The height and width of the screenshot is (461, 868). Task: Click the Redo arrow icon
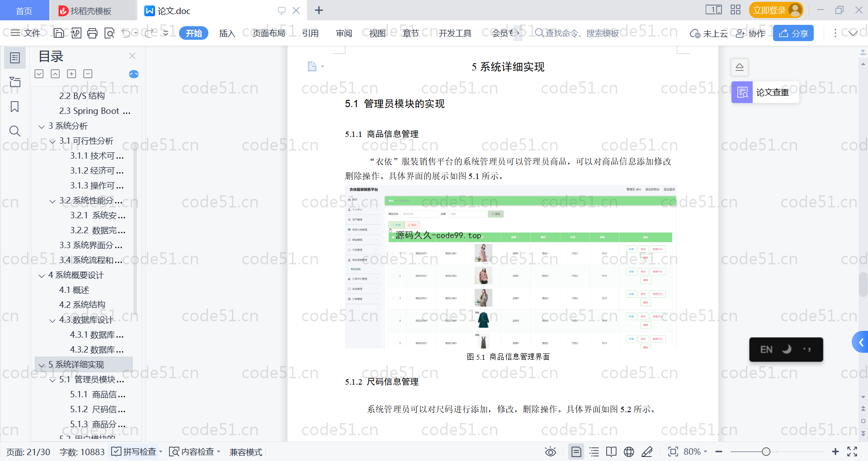click(149, 33)
